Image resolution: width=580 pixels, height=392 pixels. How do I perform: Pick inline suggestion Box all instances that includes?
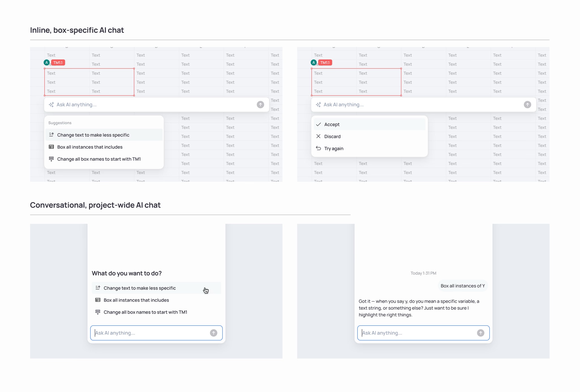[x=90, y=147]
